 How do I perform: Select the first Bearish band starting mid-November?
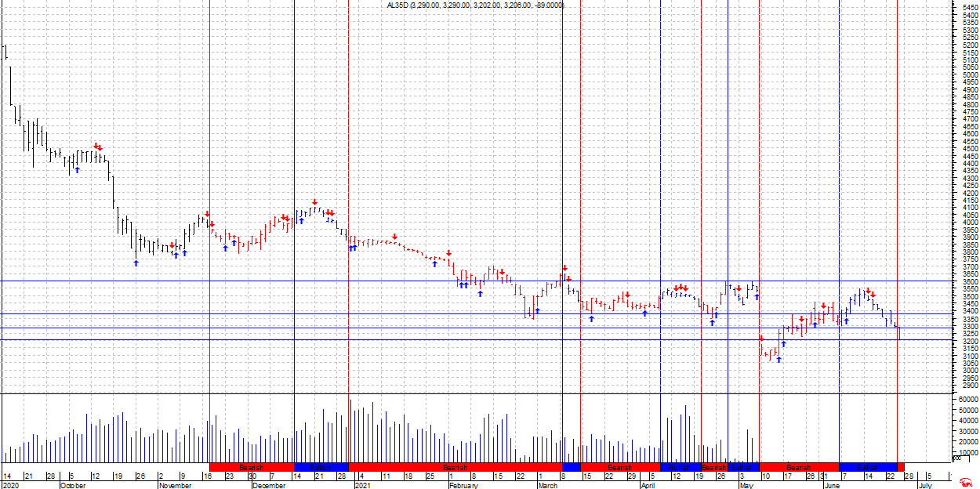coord(252,468)
